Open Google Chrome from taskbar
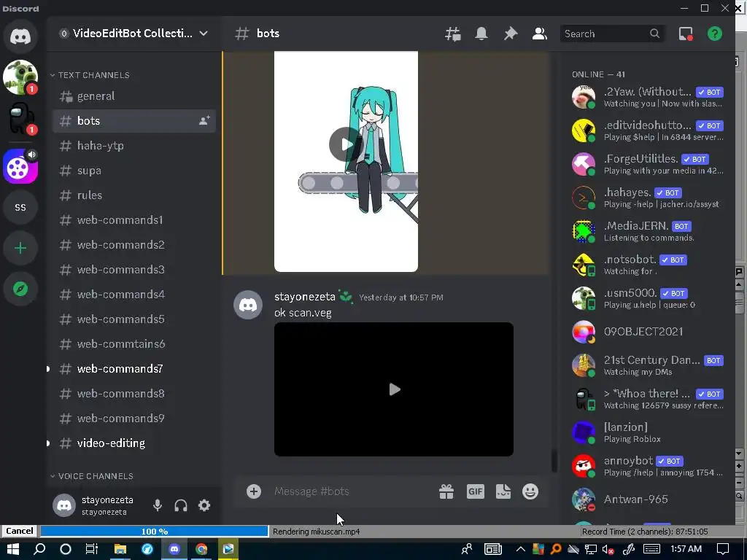 [x=201, y=549]
